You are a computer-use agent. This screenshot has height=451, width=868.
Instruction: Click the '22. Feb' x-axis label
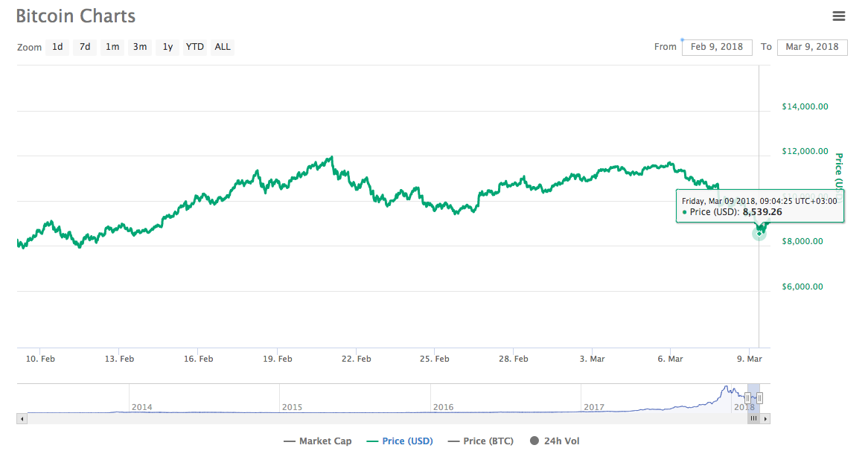tap(356, 359)
